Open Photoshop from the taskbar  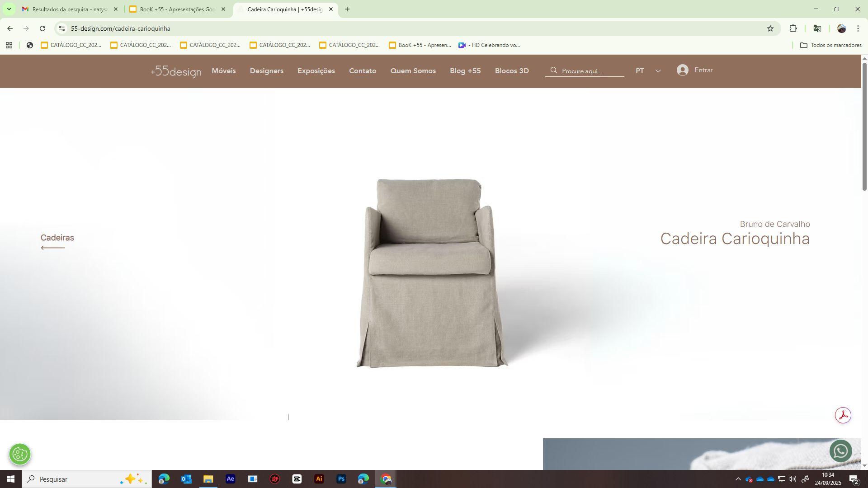(x=341, y=479)
